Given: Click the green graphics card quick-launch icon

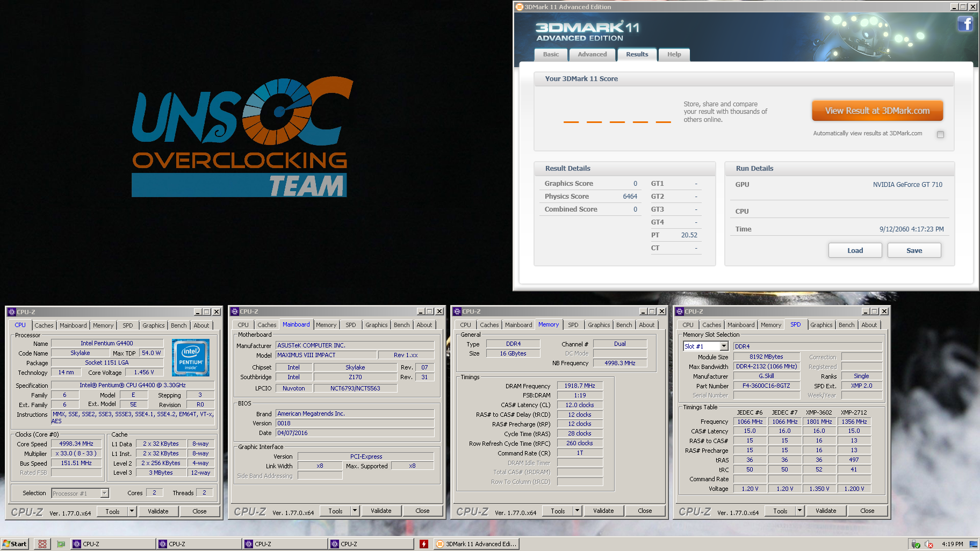Looking at the screenshot, I should coord(61,544).
